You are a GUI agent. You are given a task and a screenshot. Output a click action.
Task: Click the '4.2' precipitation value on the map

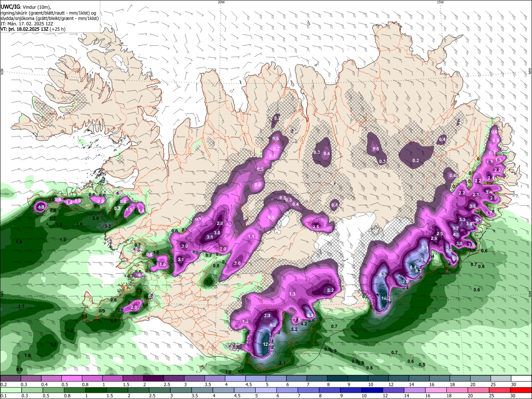click(x=303, y=324)
